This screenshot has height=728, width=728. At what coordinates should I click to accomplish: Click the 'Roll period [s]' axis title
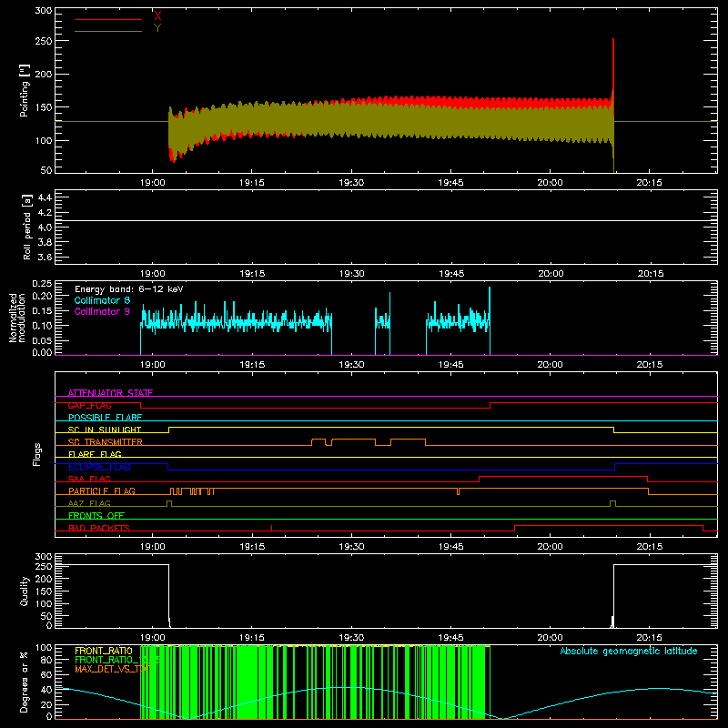coord(27,227)
